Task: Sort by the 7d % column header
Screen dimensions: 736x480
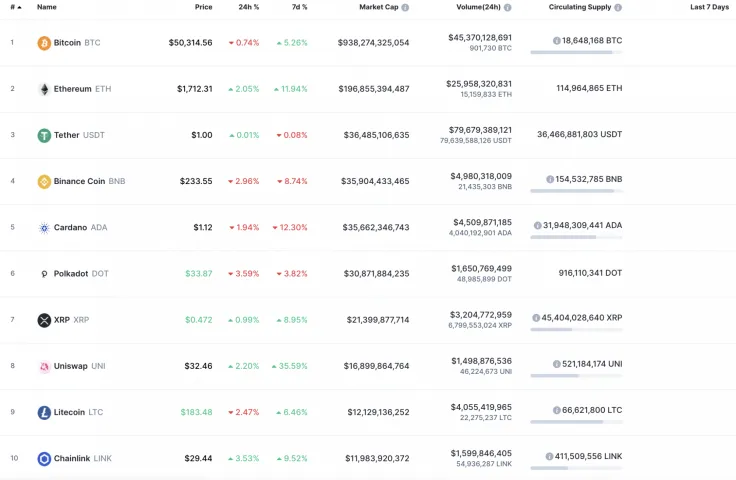Action: [299, 7]
